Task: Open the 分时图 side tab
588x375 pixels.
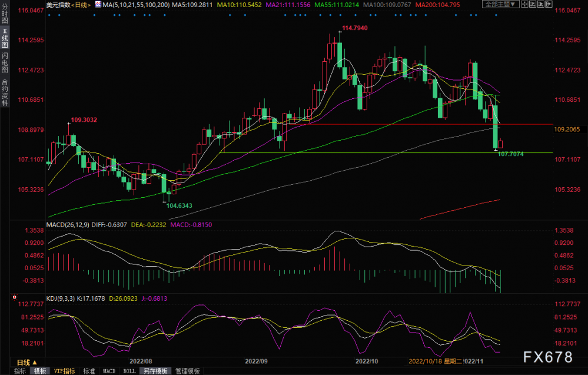Action: [5, 14]
